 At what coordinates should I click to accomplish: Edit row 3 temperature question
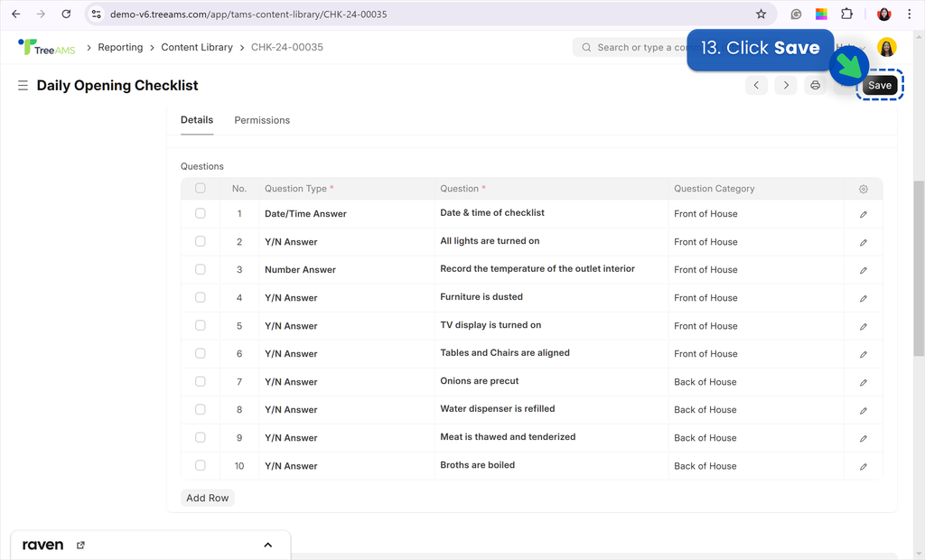point(863,270)
